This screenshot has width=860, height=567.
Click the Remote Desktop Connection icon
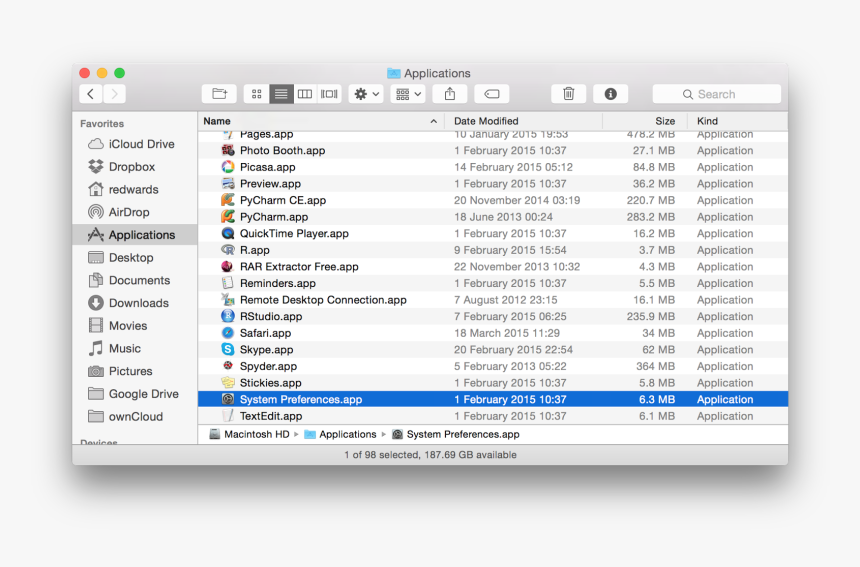pyautogui.click(x=228, y=299)
